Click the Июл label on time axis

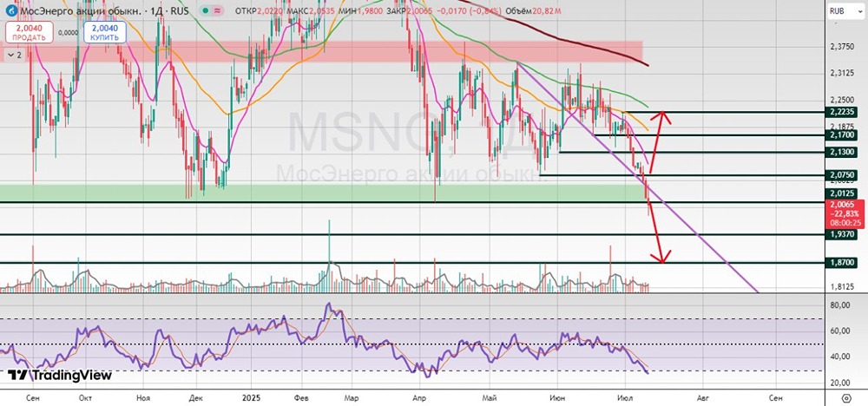click(x=625, y=397)
